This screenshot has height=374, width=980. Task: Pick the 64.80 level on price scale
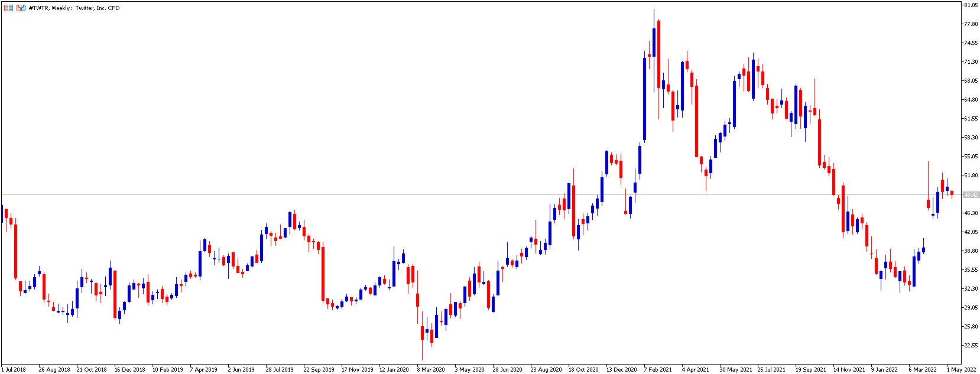point(970,100)
